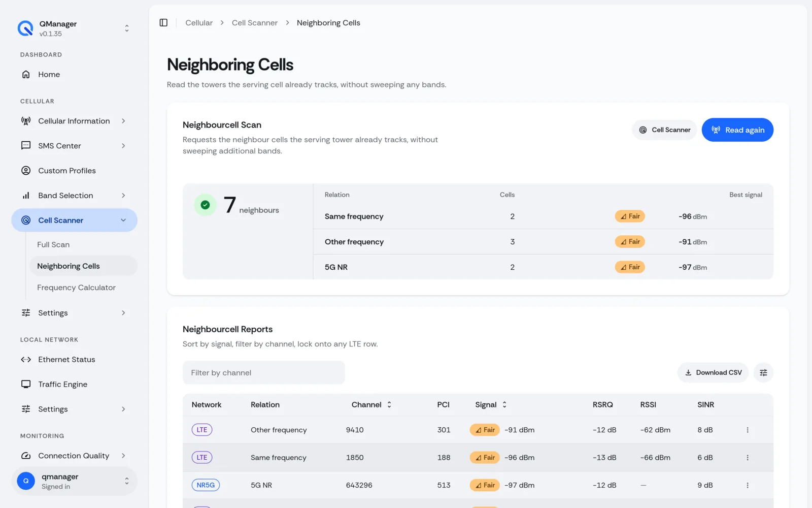Viewport: 812px width, 508px height.
Task: Click the Cell Scanner pill button
Action: 664,130
